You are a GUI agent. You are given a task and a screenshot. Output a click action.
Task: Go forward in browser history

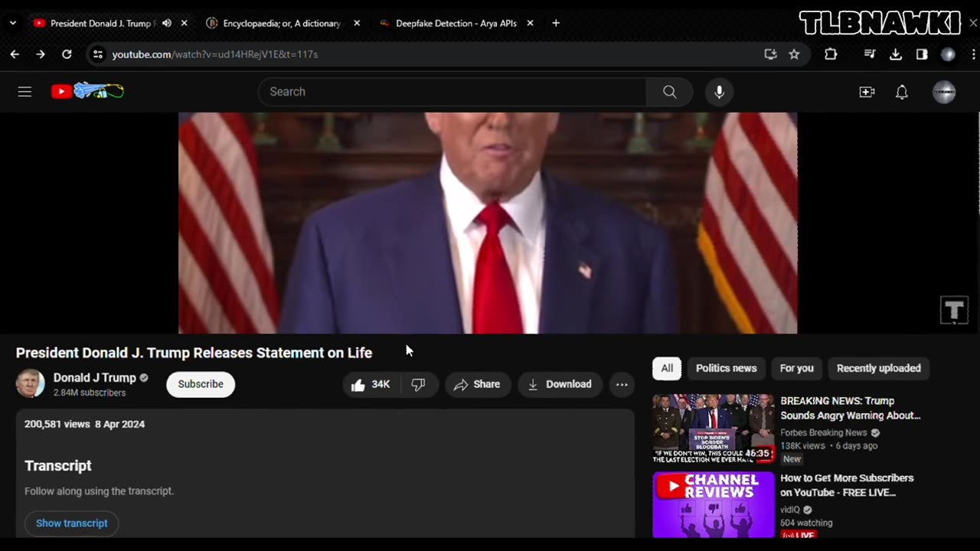click(x=41, y=54)
